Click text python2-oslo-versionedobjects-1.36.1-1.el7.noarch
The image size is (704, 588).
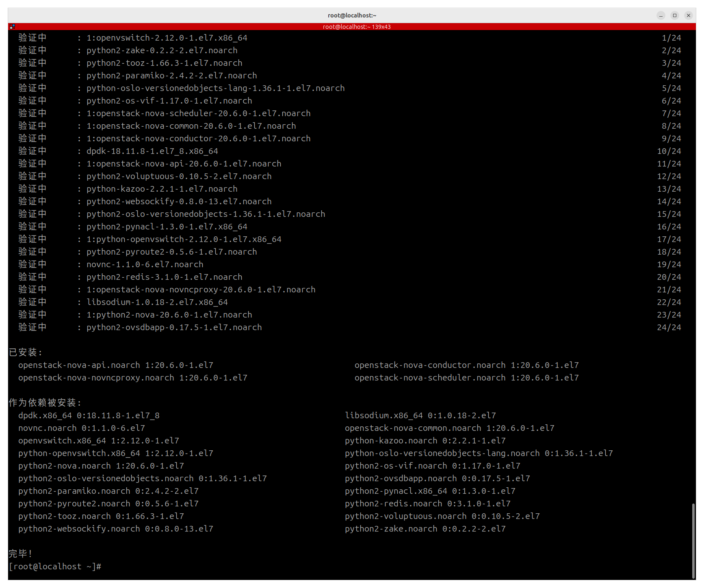tap(206, 214)
